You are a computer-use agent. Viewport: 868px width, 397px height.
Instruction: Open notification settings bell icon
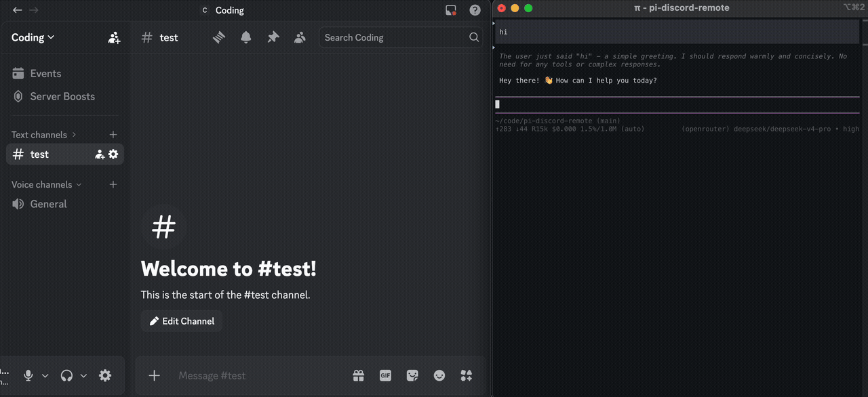pos(246,37)
